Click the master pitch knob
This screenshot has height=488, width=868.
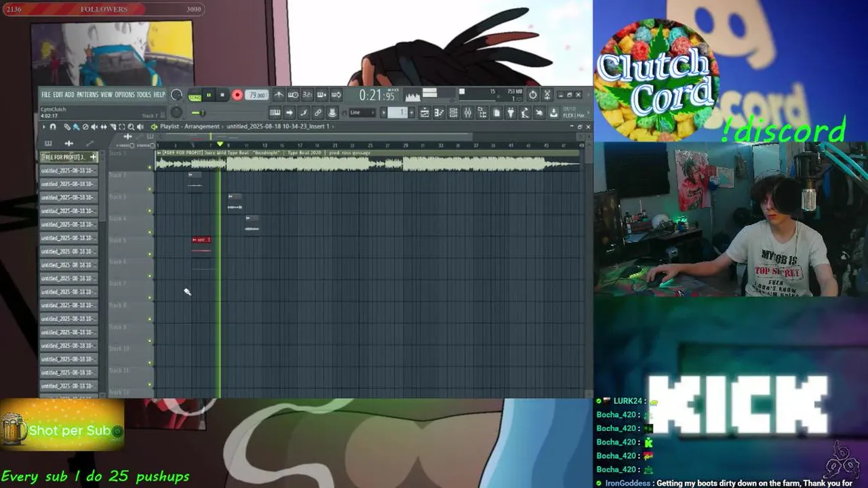pos(176,112)
